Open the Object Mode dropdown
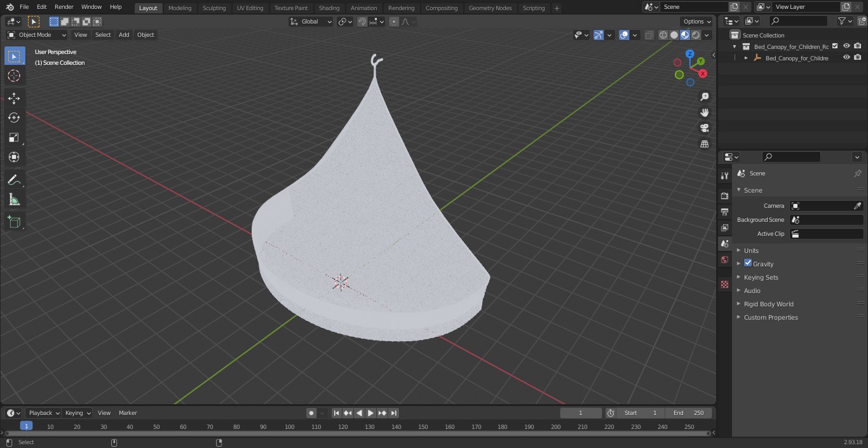 tap(37, 35)
